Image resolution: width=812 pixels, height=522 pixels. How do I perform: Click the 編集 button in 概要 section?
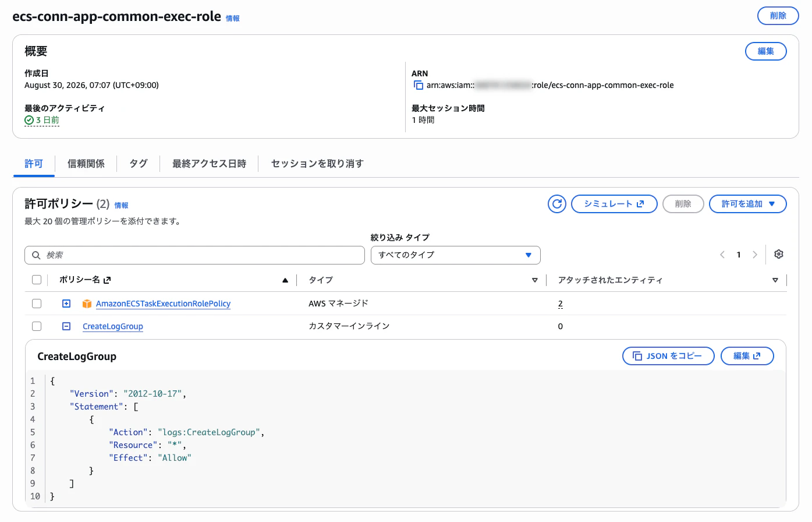[x=766, y=51]
